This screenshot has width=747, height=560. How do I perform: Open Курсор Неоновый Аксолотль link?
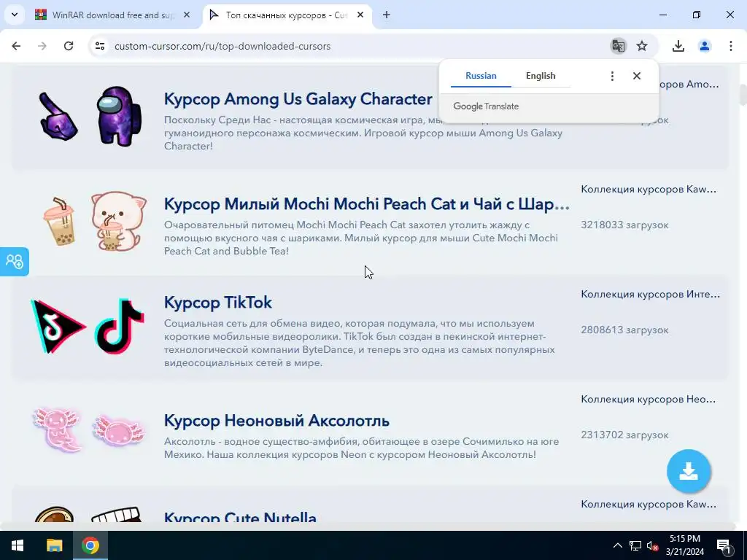[276, 421]
